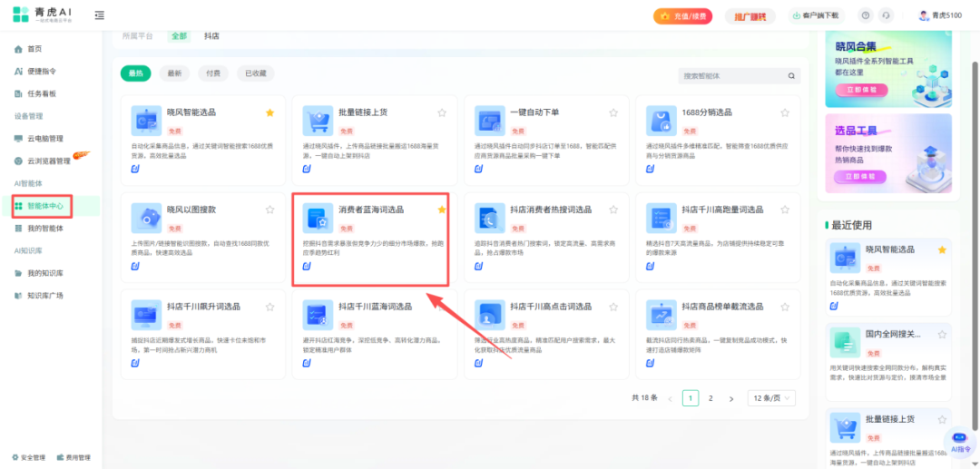
Task: Open the 抖店消费者热搜词选品 card icon
Action: click(x=489, y=218)
